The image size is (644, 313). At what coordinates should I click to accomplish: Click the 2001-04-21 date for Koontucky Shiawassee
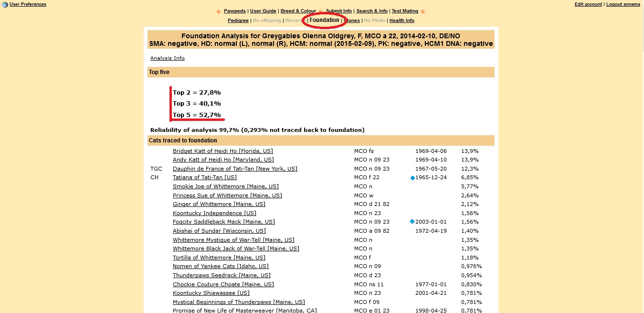[431, 293]
